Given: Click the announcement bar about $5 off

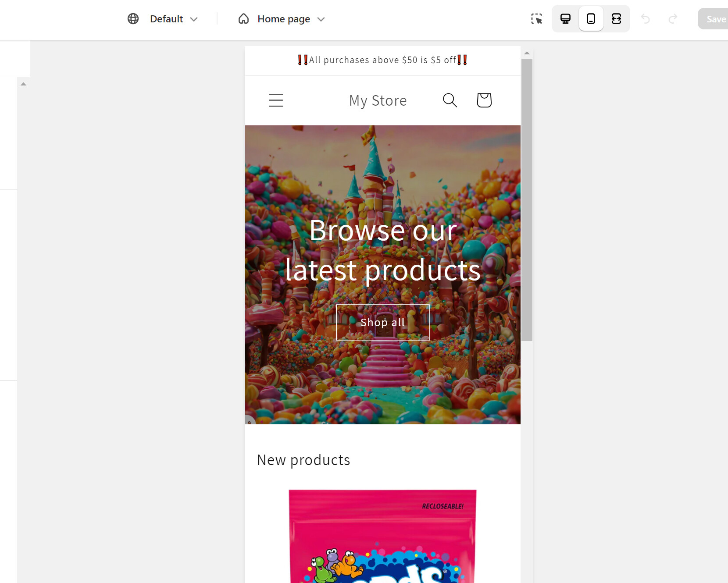Looking at the screenshot, I should click(x=383, y=60).
